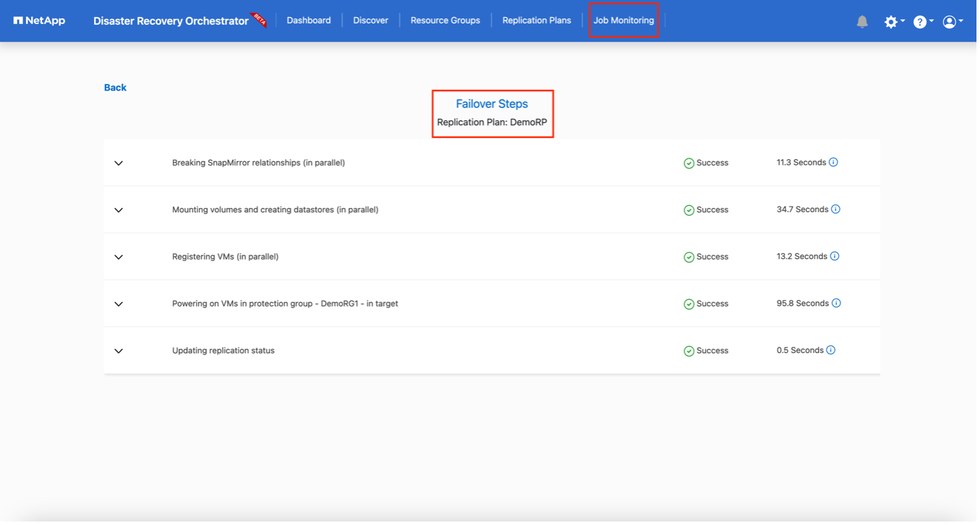The height and width of the screenshot is (525, 980).
Task: Click info icon next to 11.3 Seconds
Action: pos(833,163)
